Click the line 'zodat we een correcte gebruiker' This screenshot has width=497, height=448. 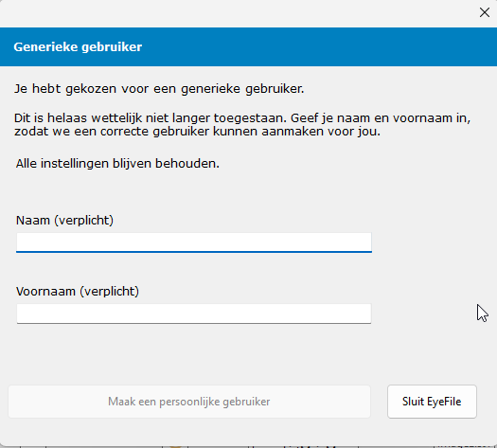pyautogui.click(x=197, y=132)
